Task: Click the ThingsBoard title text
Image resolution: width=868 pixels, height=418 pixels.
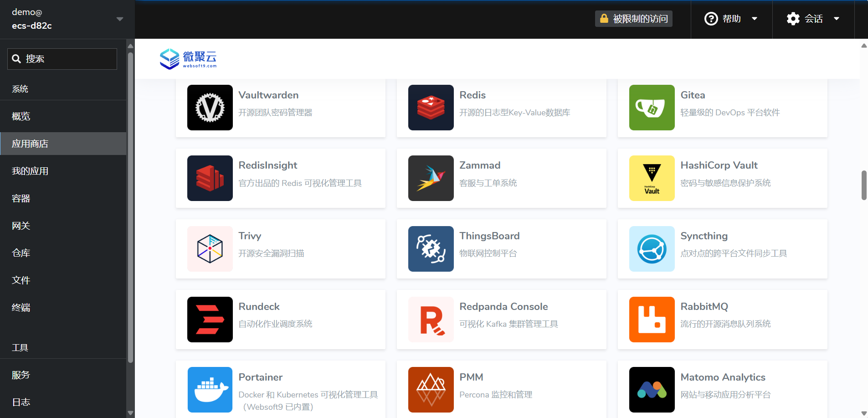Action: pos(489,236)
